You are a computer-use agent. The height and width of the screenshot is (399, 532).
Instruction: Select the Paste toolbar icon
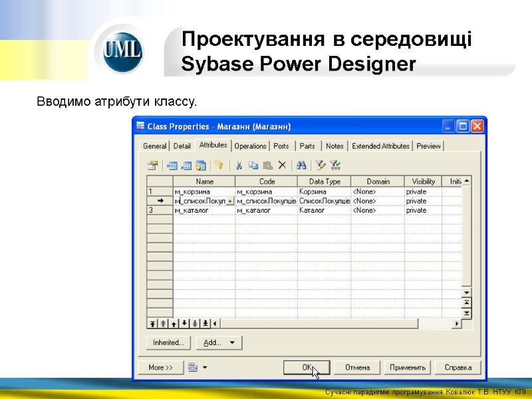267,165
